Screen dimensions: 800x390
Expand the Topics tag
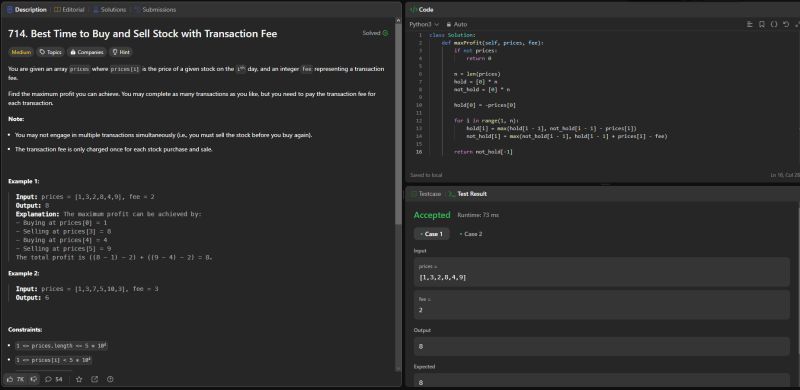pos(51,52)
